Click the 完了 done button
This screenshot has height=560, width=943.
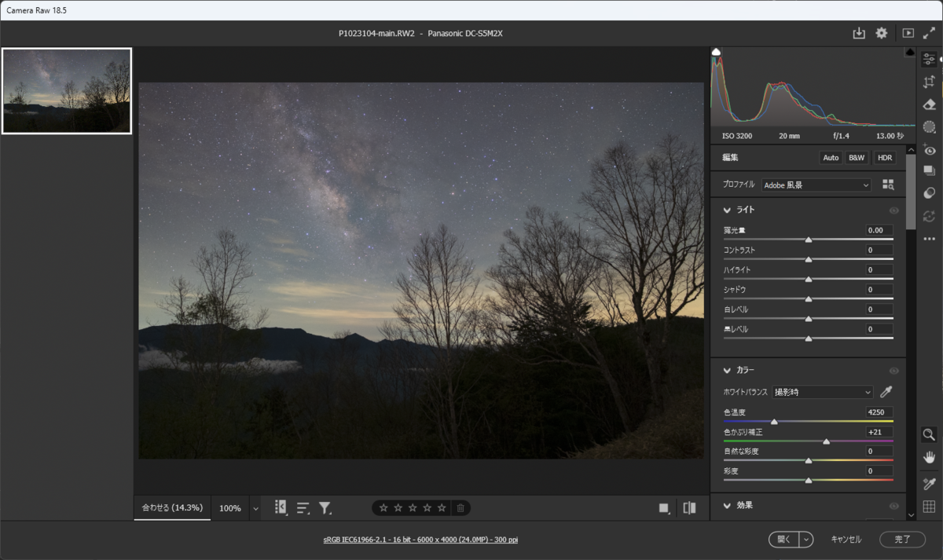(x=903, y=540)
